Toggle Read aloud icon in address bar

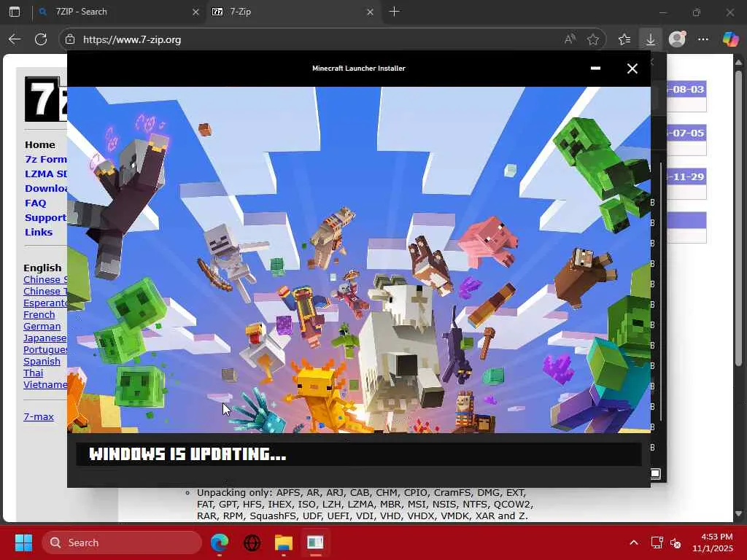[x=570, y=39]
